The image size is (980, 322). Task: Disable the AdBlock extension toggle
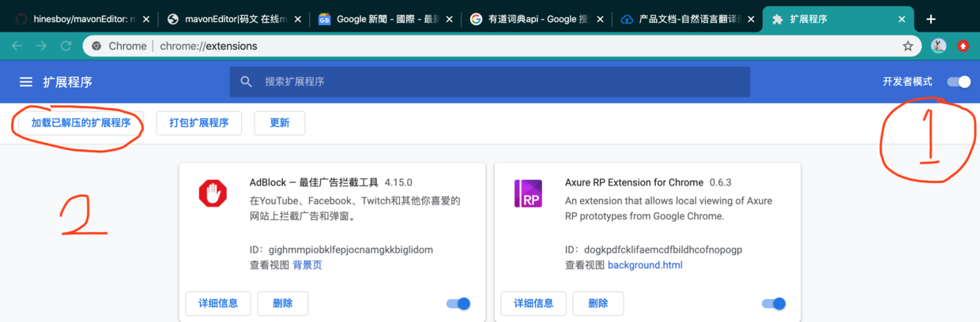[x=458, y=304]
